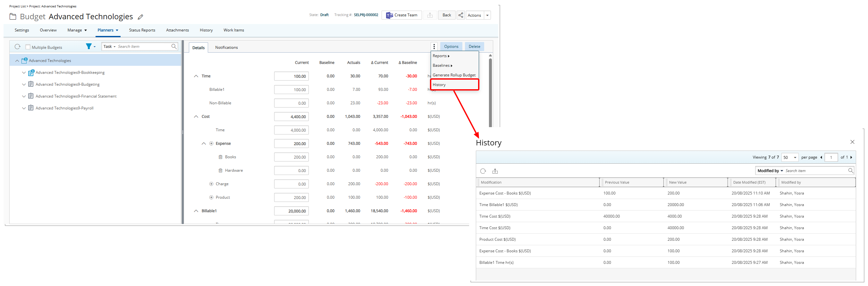Click the Financial Statement task document icon
868x286 pixels.
(x=31, y=96)
